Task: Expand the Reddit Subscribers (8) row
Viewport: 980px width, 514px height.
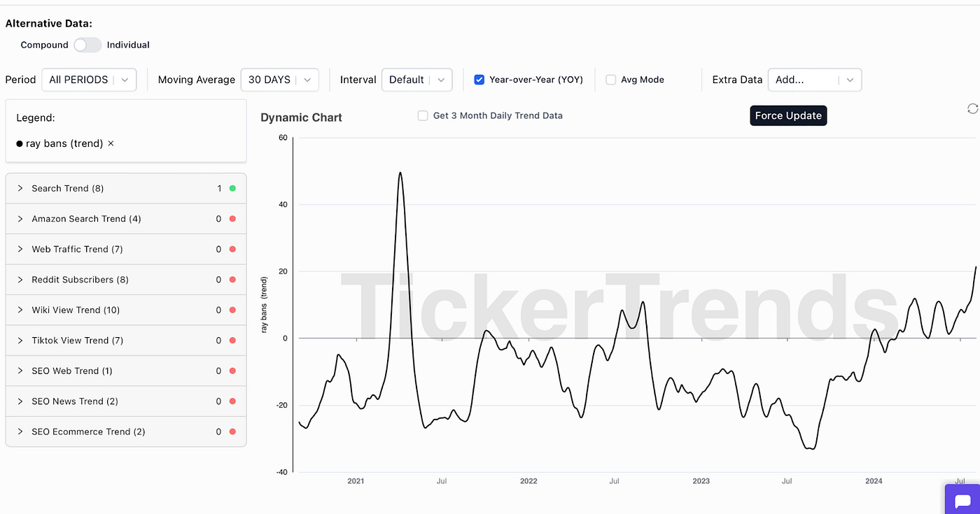Action: click(126, 280)
